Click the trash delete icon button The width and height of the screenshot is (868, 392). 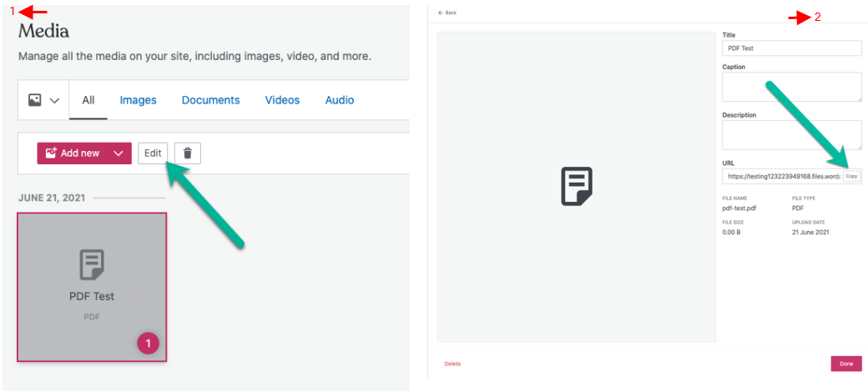coord(188,153)
